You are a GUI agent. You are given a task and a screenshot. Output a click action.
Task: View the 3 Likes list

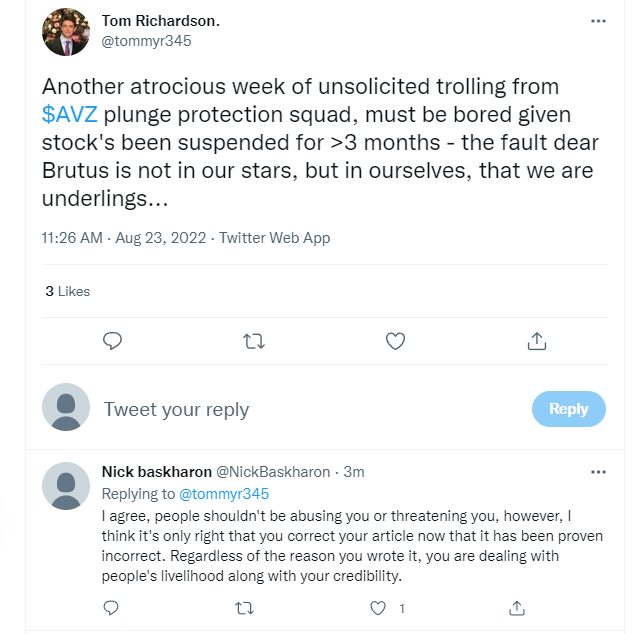[x=68, y=291]
